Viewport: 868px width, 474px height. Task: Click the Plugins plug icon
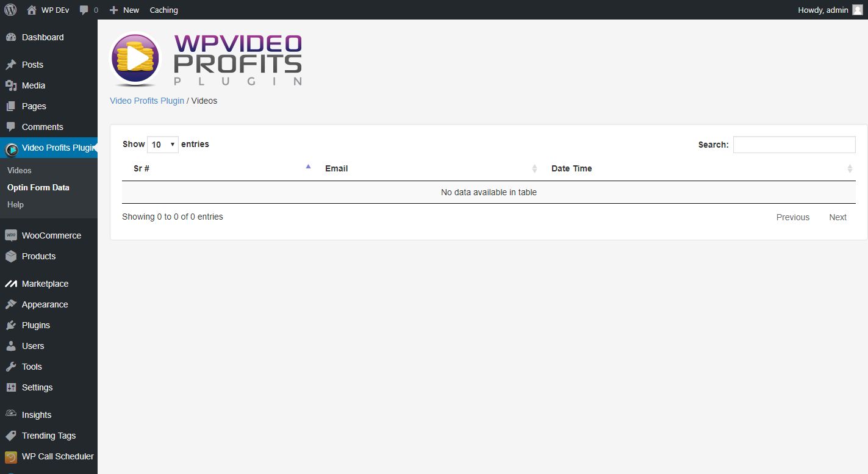tap(11, 325)
